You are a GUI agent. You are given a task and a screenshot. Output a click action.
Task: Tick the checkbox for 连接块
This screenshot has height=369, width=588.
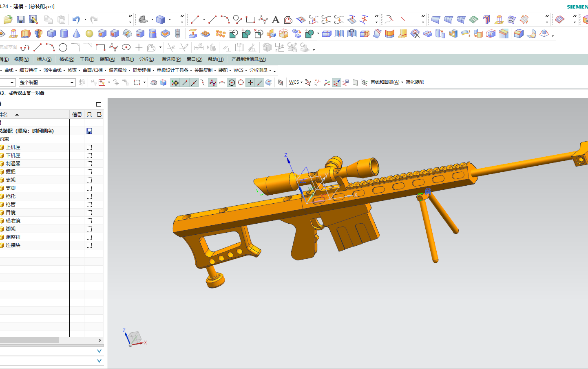pyautogui.click(x=89, y=245)
